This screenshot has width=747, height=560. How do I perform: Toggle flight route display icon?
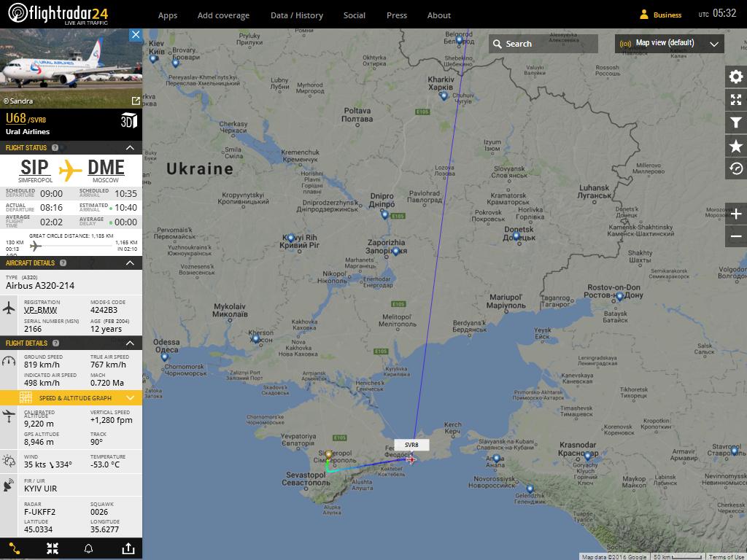click(x=15, y=548)
